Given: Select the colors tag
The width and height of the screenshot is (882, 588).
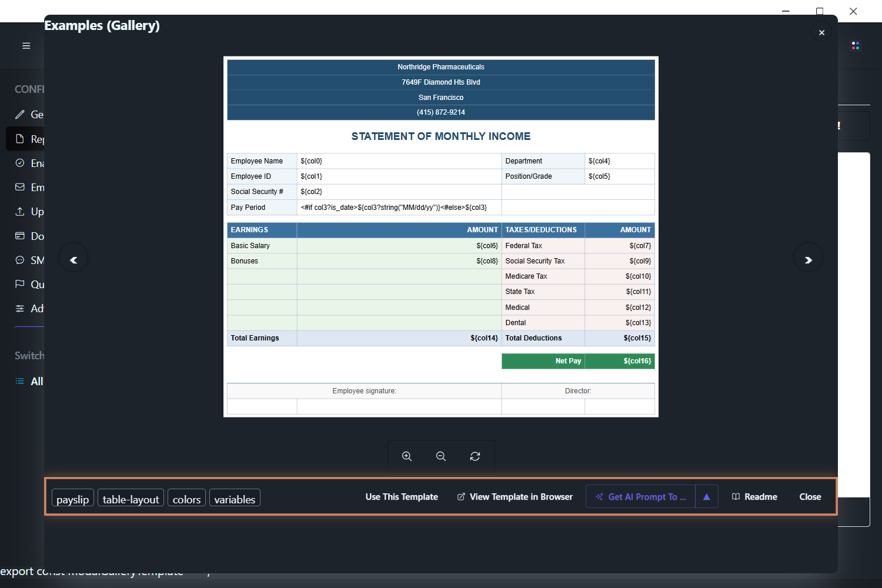Looking at the screenshot, I should click(x=186, y=499).
